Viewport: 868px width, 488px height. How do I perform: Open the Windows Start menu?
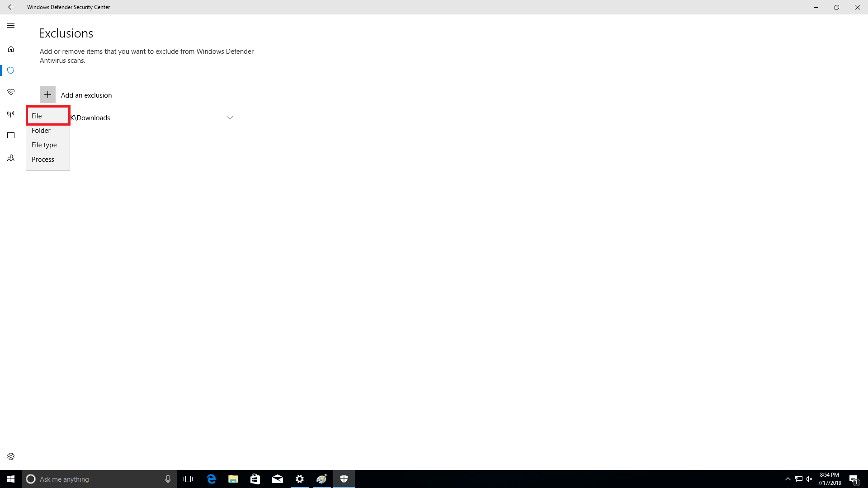(11, 479)
